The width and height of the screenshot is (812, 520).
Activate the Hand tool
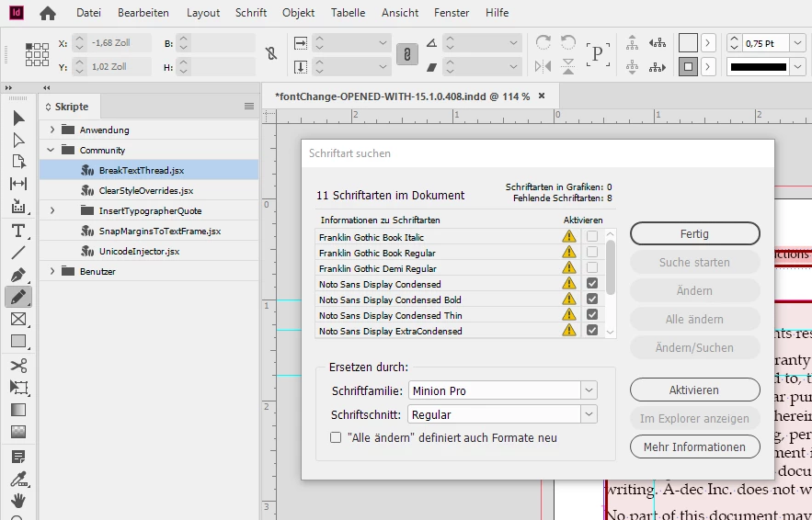coord(18,501)
